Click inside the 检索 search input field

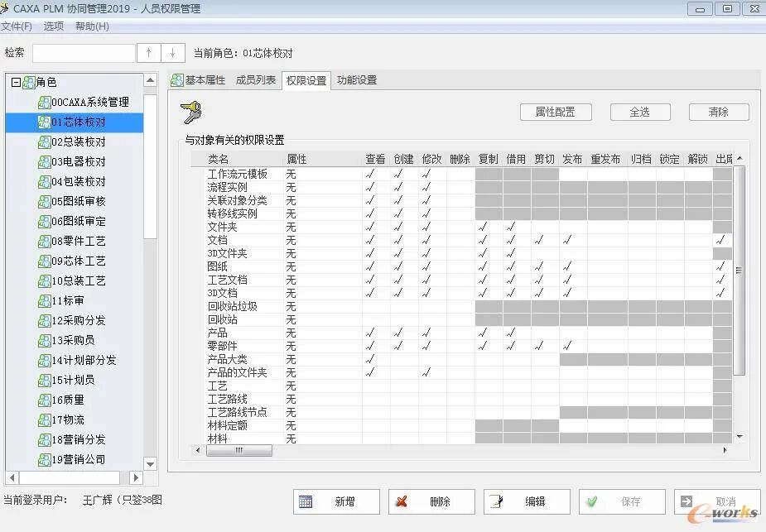[83, 51]
